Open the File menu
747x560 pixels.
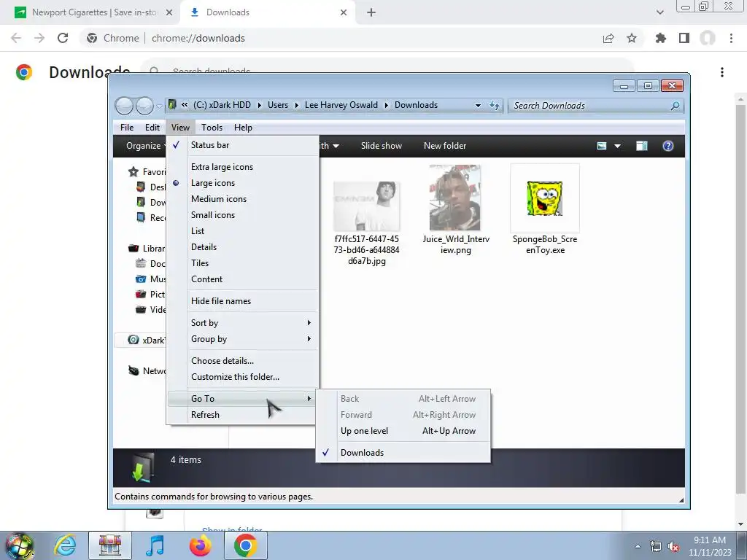point(127,128)
